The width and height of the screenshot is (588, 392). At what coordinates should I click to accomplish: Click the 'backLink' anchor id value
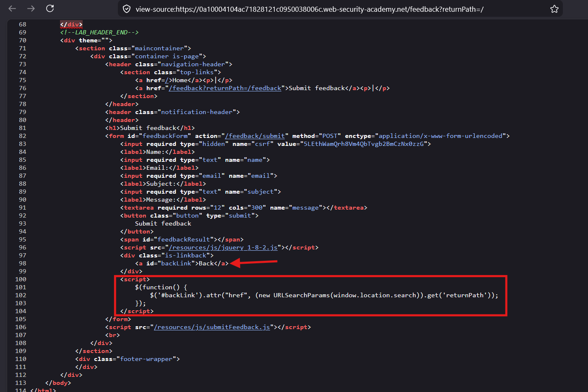click(x=176, y=263)
